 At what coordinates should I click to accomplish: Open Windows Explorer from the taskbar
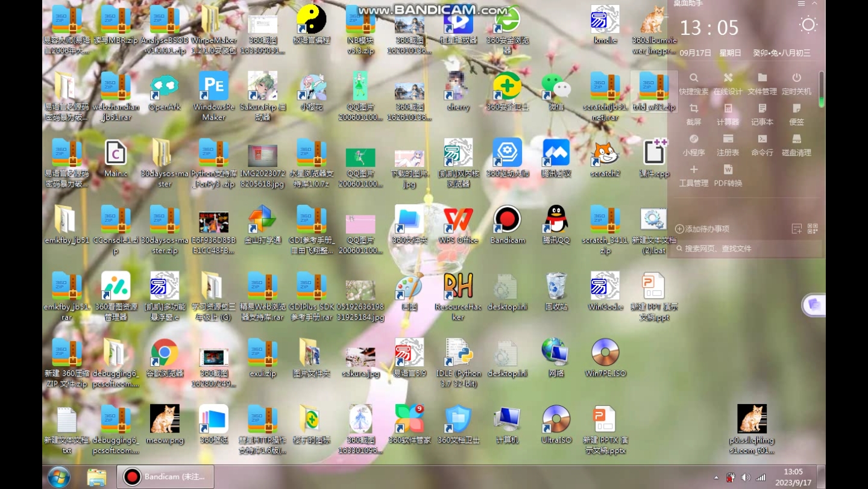pyautogui.click(x=96, y=478)
